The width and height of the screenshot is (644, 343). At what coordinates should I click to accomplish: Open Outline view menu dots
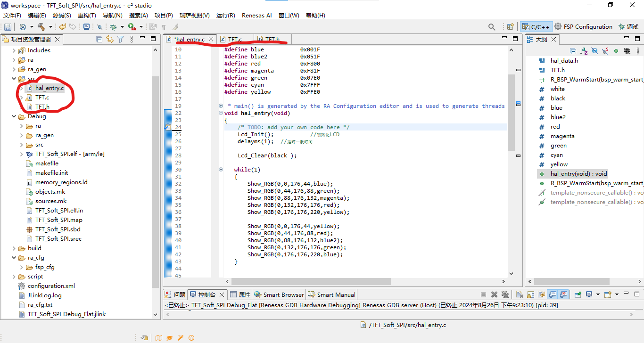tap(638, 51)
